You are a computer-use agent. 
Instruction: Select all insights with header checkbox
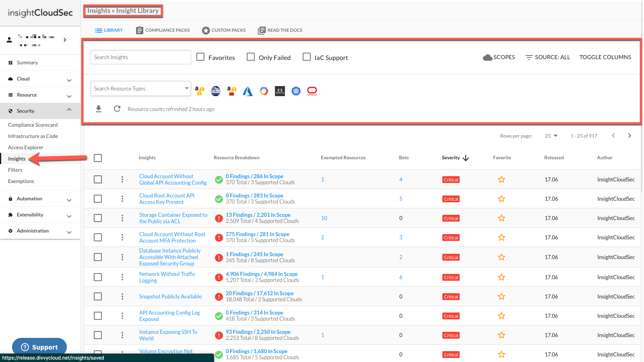pos(98,158)
